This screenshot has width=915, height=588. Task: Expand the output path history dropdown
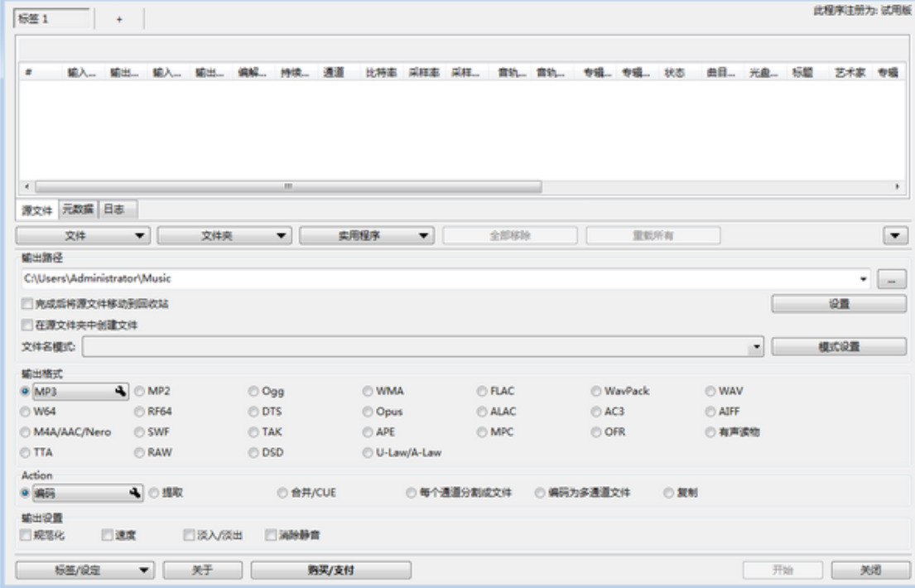[863, 279]
